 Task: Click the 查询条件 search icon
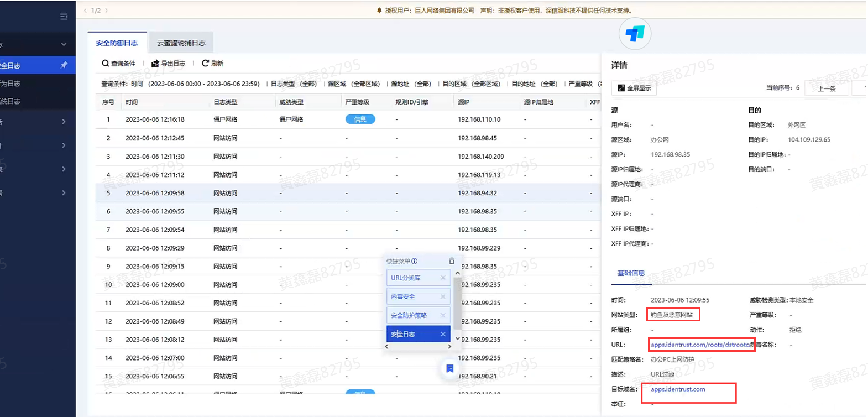105,64
